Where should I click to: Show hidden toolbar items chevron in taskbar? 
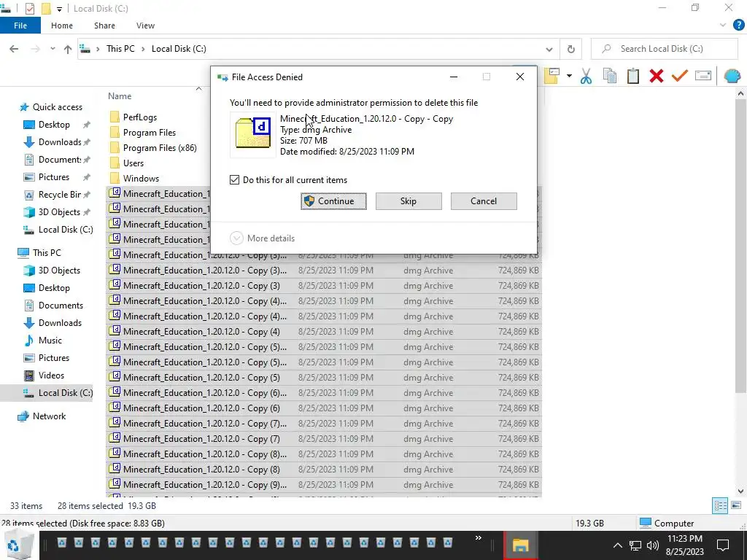point(478,537)
